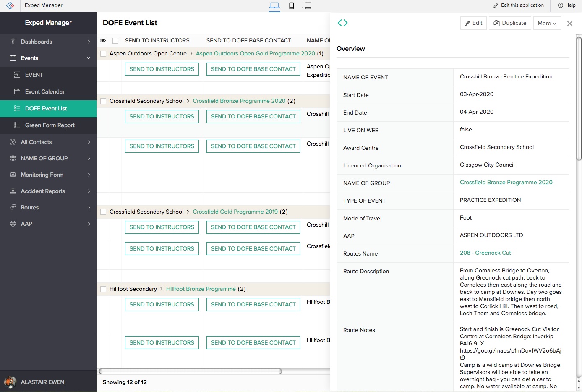Open the 208 - Greenock Cut route link
This screenshot has height=392, width=582.
pyautogui.click(x=485, y=253)
